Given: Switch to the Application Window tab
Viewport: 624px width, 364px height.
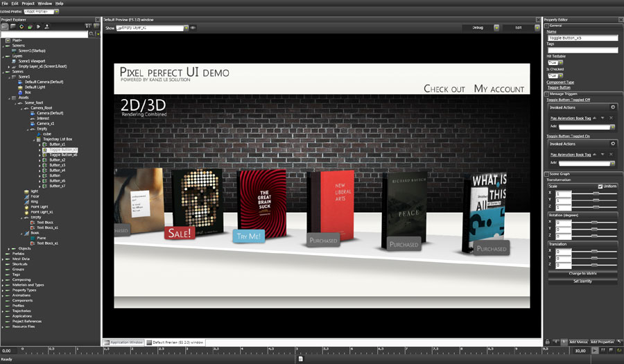Looking at the screenshot, I should tap(123, 343).
